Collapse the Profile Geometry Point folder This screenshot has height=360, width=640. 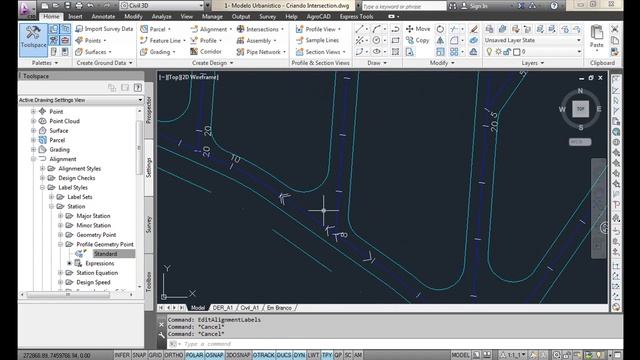[60, 244]
